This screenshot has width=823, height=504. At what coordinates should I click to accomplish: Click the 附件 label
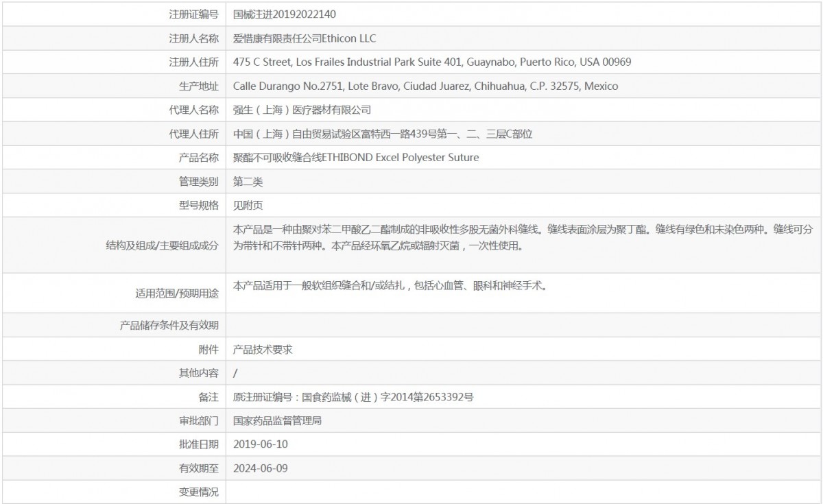point(208,349)
